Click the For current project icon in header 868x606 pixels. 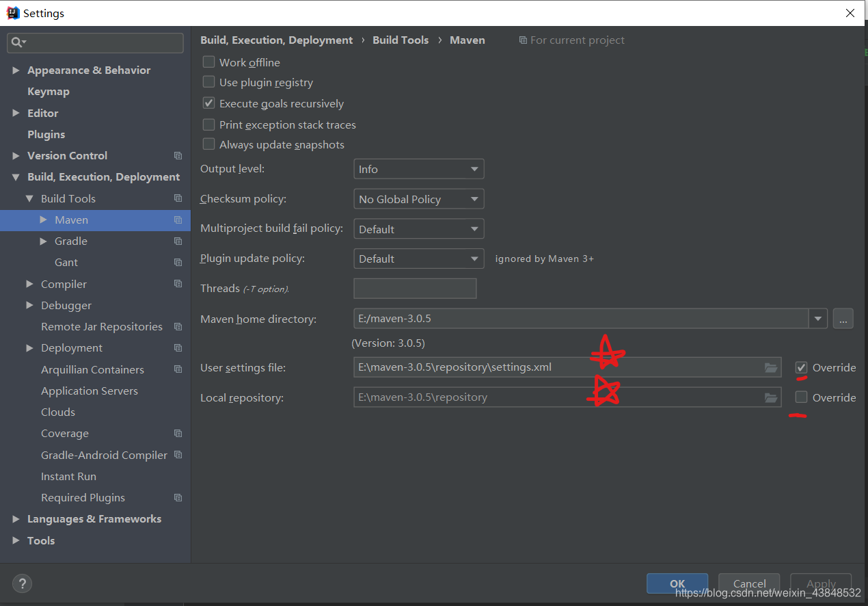[x=523, y=40]
